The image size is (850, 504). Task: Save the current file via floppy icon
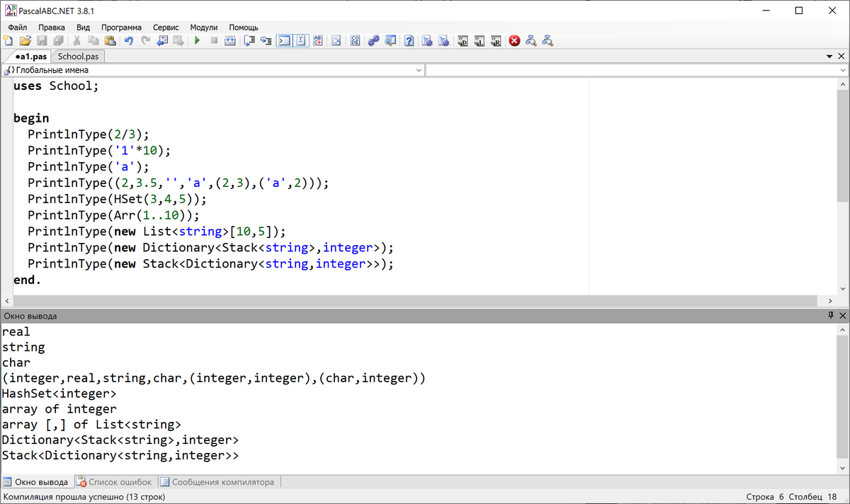point(42,41)
